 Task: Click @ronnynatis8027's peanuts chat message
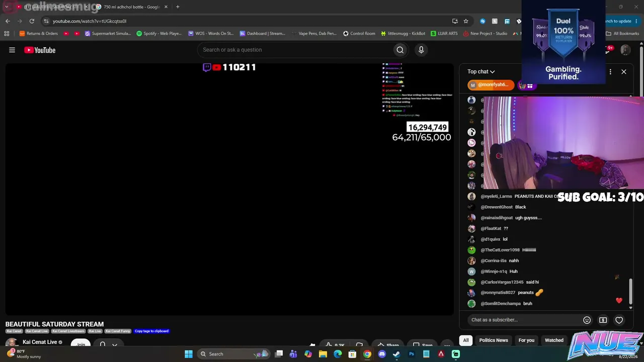[x=505, y=293]
